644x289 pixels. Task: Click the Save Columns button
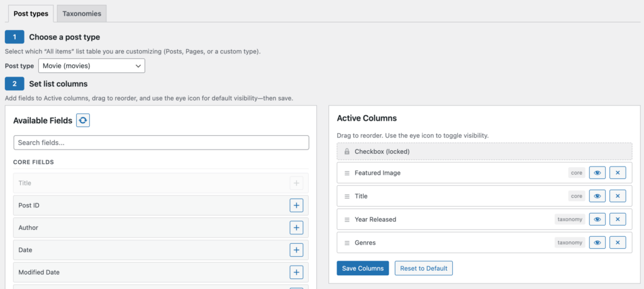[x=363, y=268]
